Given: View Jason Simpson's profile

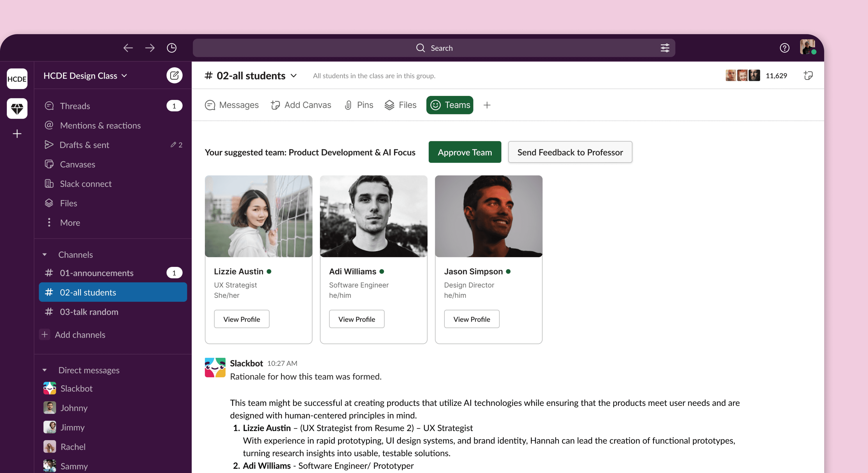Looking at the screenshot, I should coord(471,319).
